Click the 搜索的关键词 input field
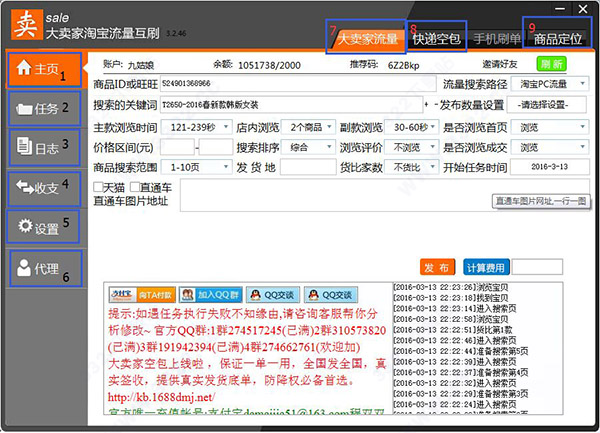The image size is (600, 433). pyautogui.click(x=292, y=104)
